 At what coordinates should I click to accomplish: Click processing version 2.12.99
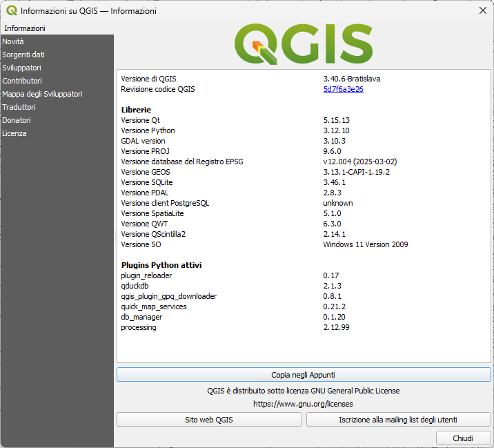(336, 328)
